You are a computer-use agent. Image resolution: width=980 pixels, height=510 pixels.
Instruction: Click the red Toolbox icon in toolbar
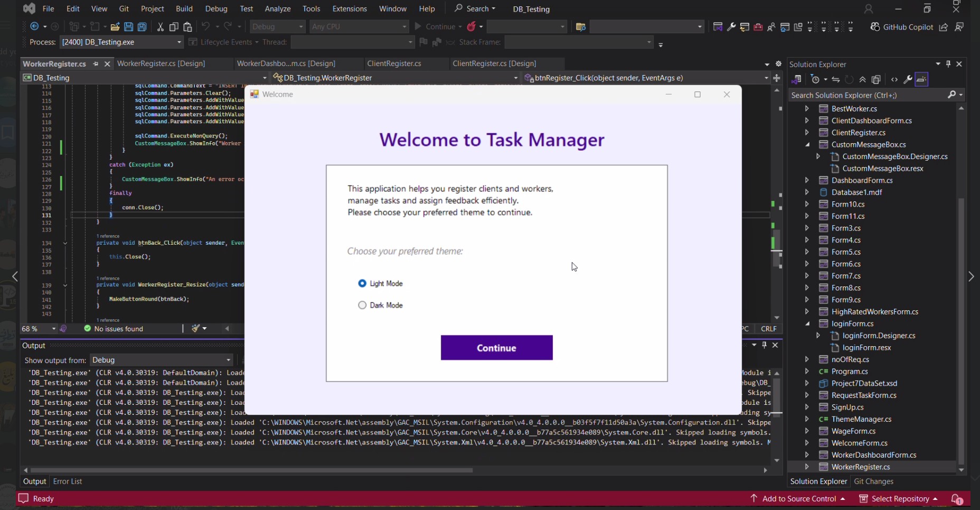pyautogui.click(x=758, y=27)
